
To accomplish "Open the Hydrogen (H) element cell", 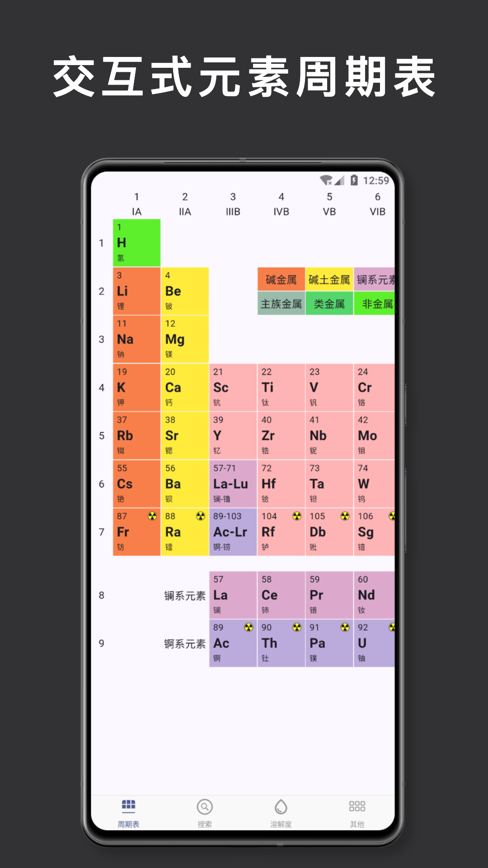I will [136, 243].
